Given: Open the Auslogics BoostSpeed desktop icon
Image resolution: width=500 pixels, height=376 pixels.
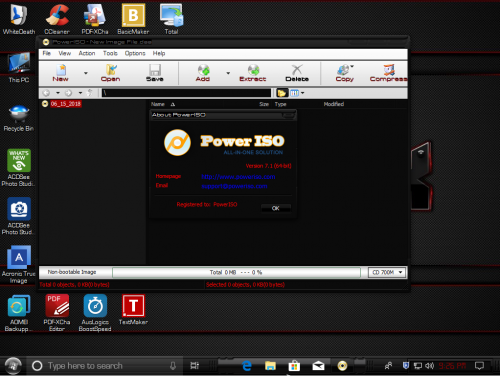Looking at the screenshot, I should pyautogui.click(x=95, y=313).
